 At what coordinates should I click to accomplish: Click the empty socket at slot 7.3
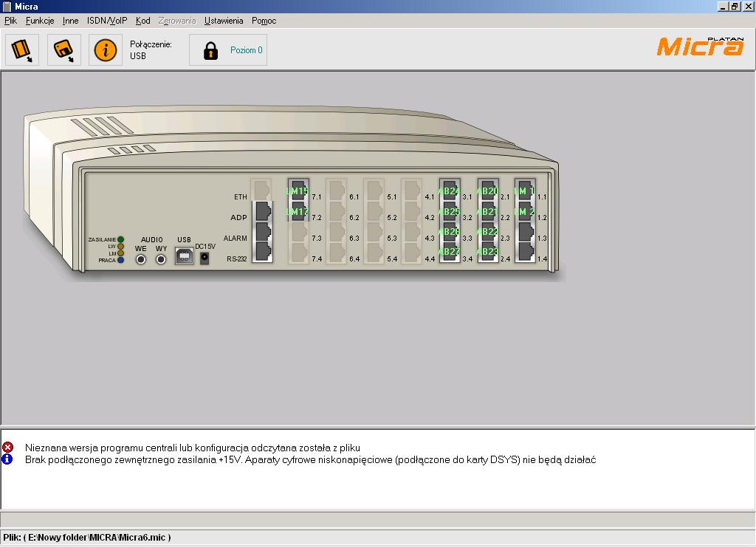tap(298, 232)
